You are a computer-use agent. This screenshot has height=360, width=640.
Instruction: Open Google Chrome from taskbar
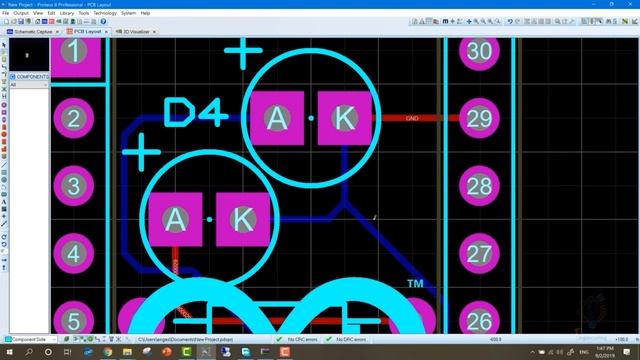pyautogui.click(x=108, y=351)
